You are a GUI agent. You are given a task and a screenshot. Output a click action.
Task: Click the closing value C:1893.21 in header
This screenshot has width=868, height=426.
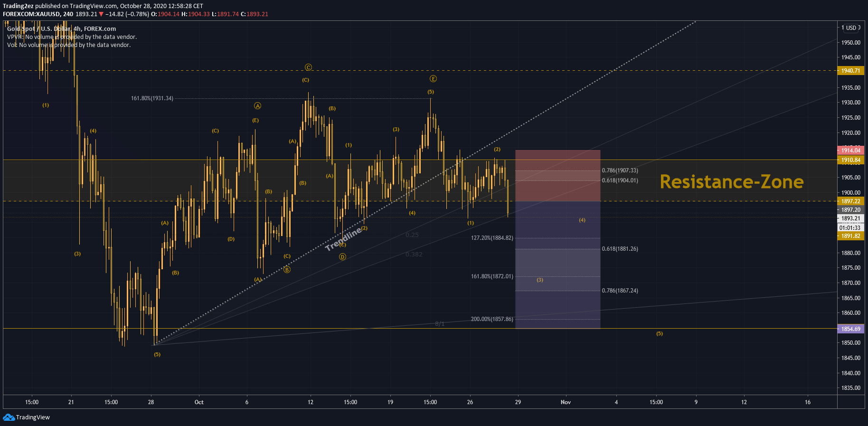click(x=255, y=14)
